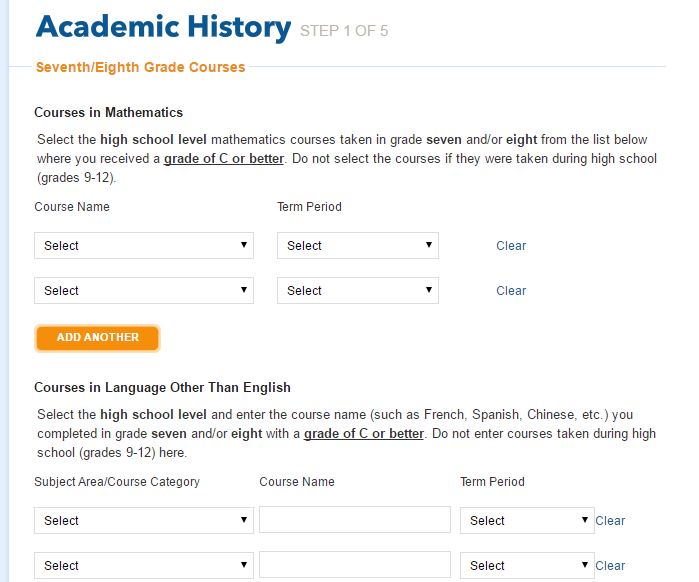Click arrow of first mathematics course select

243,245
